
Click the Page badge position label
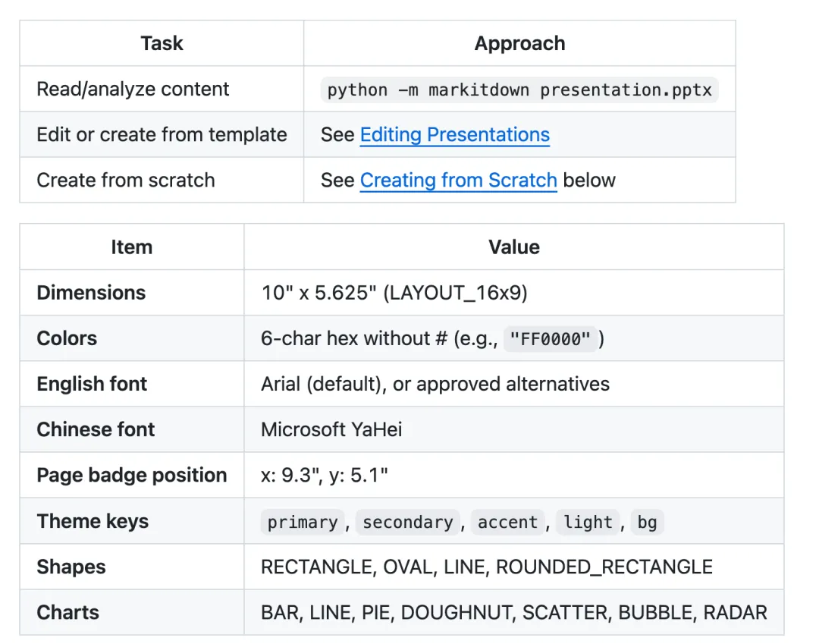pos(132,476)
